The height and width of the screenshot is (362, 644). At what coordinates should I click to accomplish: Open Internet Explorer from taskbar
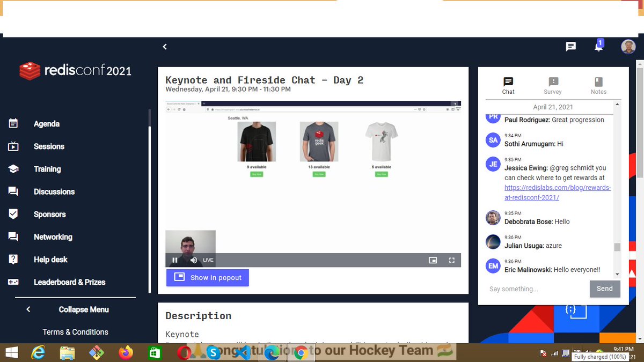(38, 352)
